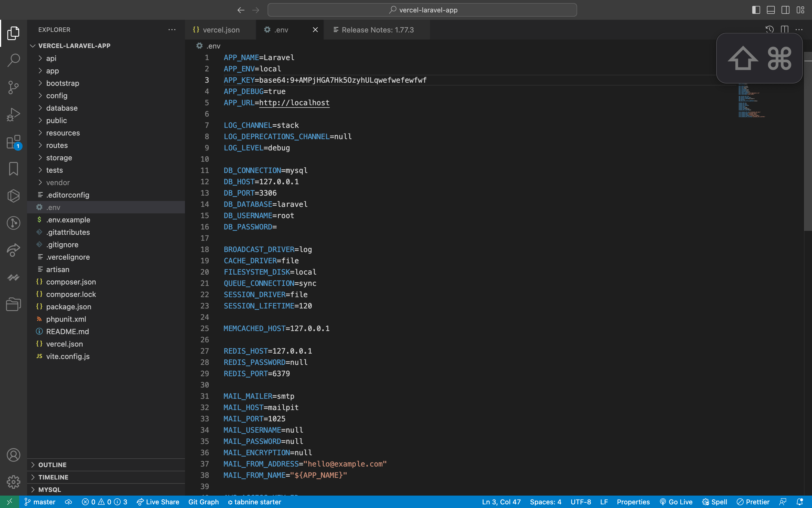This screenshot has width=812, height=508.
Task: Expand the resources folder
Action: 106,133
